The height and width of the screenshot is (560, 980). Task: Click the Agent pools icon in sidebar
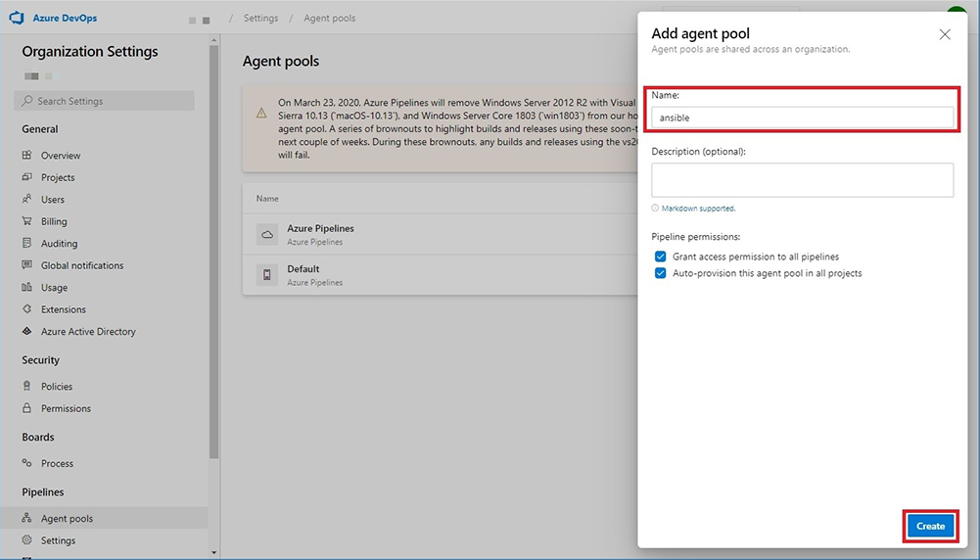(x=26, y=518)
